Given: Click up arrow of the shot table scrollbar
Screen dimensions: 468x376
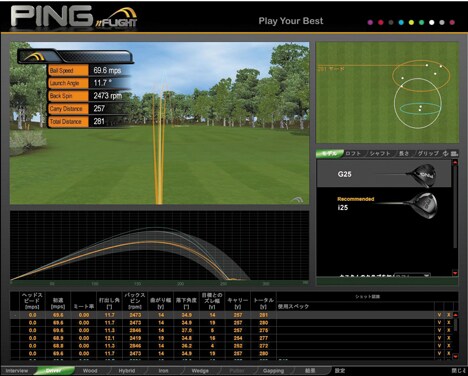Looking at the screenshot, I should (455, 315).
